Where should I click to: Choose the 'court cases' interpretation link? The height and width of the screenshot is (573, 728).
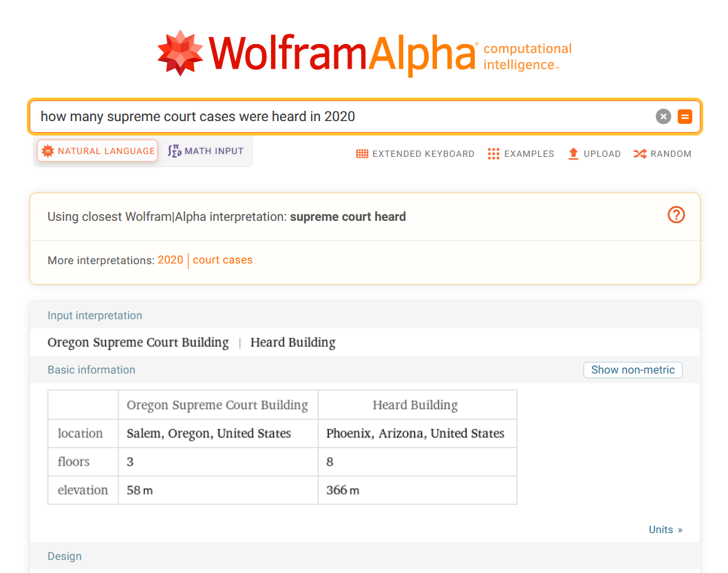point(222,260)
